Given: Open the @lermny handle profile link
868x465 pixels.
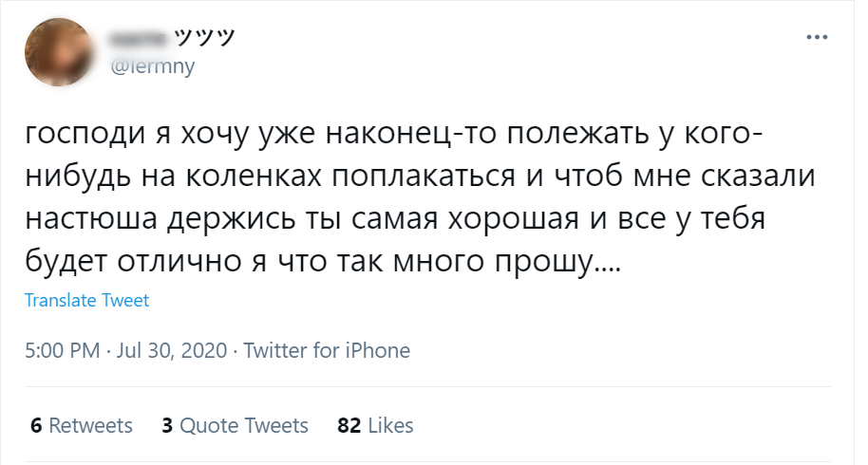Looking at the screenshot, I should tap(153, 66).
